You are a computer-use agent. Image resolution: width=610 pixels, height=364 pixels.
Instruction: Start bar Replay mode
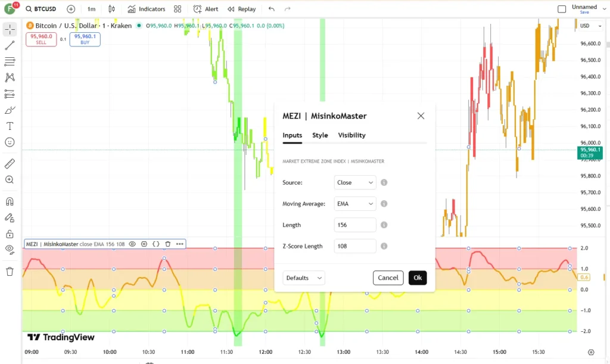coord(242,9)
